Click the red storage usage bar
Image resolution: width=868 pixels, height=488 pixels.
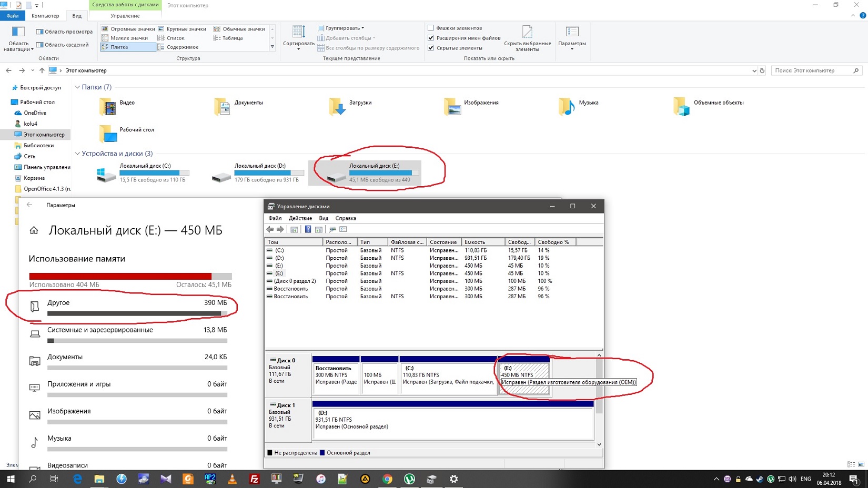tap(120, 276)
